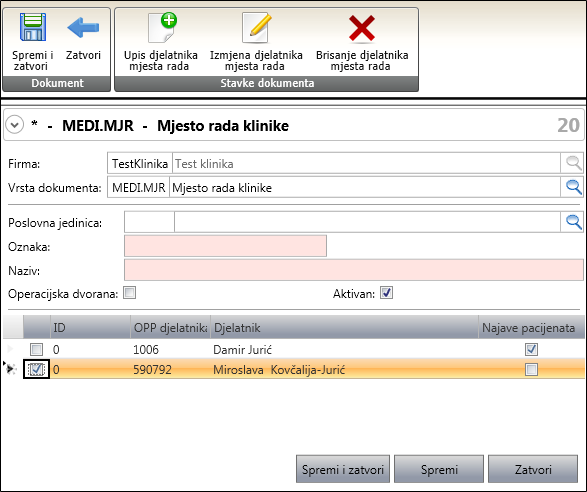Sort by the ID column header

click(x=90, y=328)
